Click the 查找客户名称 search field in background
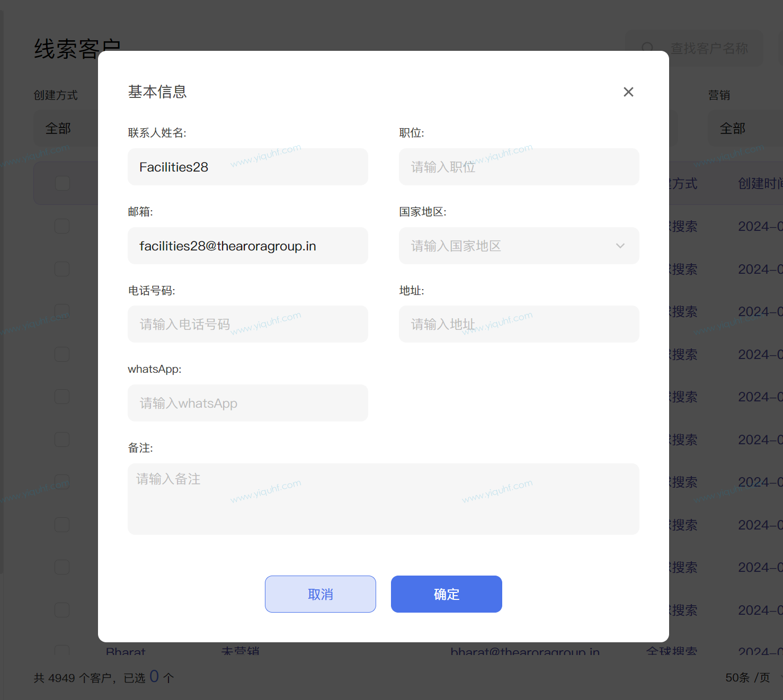Image resolution: width=783 pixels, height=700 pixels. [x=695, y=48]
